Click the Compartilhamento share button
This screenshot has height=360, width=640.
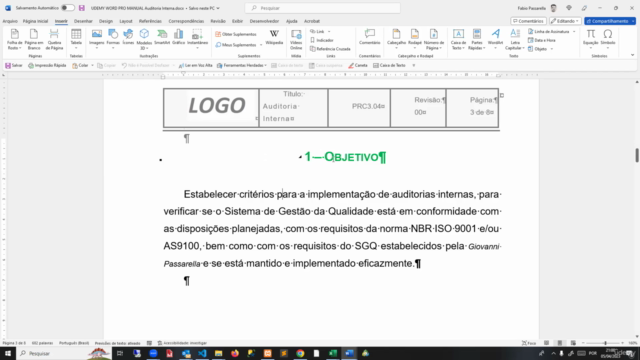(610, 21)
